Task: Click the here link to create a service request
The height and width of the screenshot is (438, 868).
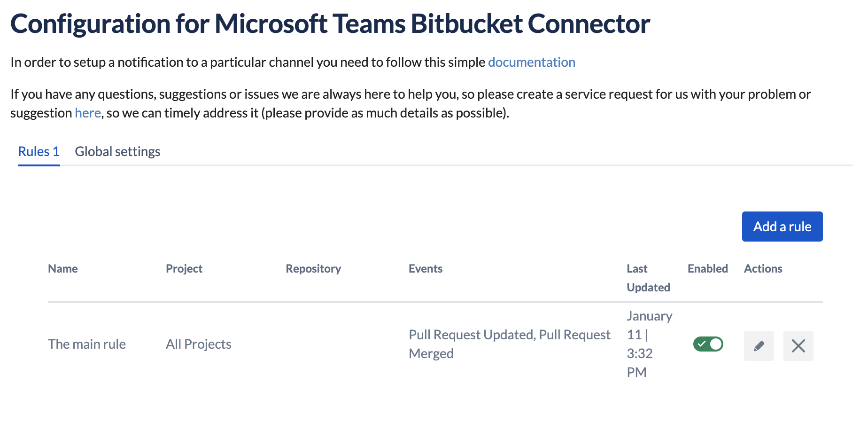Action: (x=87, y=113)
